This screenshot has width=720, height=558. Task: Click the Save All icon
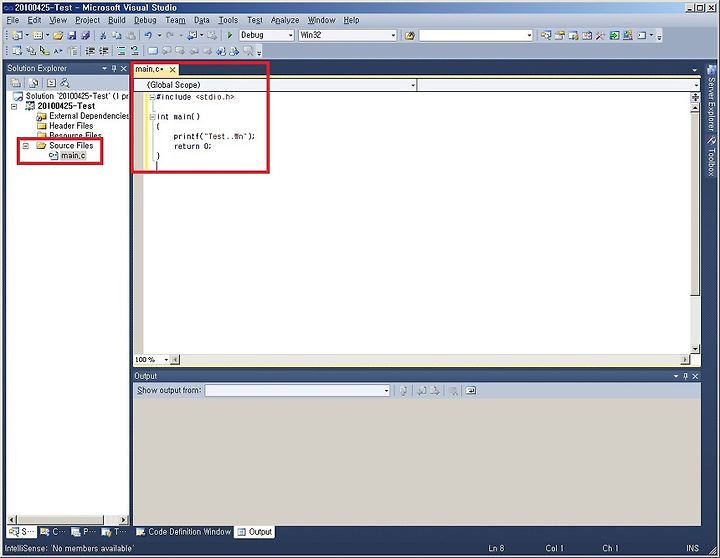pyautogui.click(x=85, y=35)
